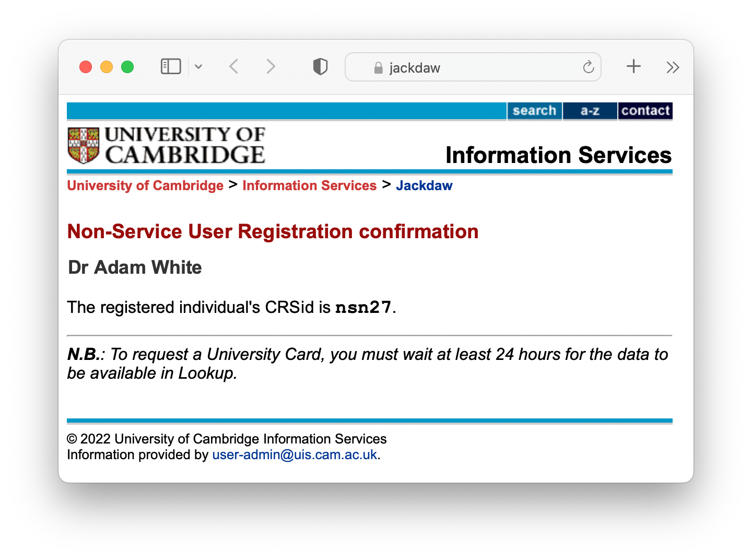Click the Non-Service User Registration confirmation heading
Image resolution: width=752 pixels, height=560 pixels.
[273, 231]
